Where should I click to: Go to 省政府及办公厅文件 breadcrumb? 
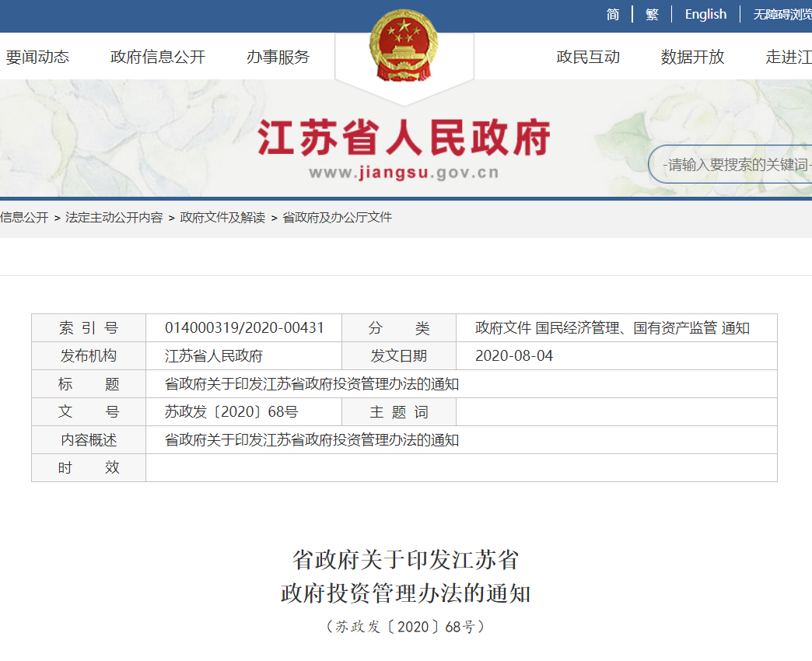pyautogui.click(x=337, y=218)
